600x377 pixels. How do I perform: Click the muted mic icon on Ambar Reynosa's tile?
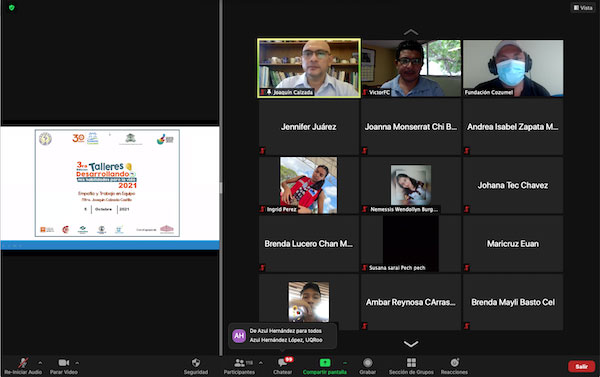[365, 326]
